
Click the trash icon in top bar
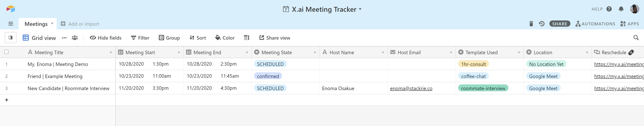[531, 24]
